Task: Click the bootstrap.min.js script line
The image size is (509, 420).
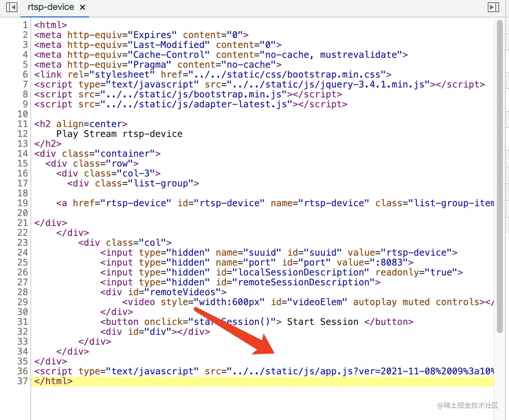Action: 188,94
